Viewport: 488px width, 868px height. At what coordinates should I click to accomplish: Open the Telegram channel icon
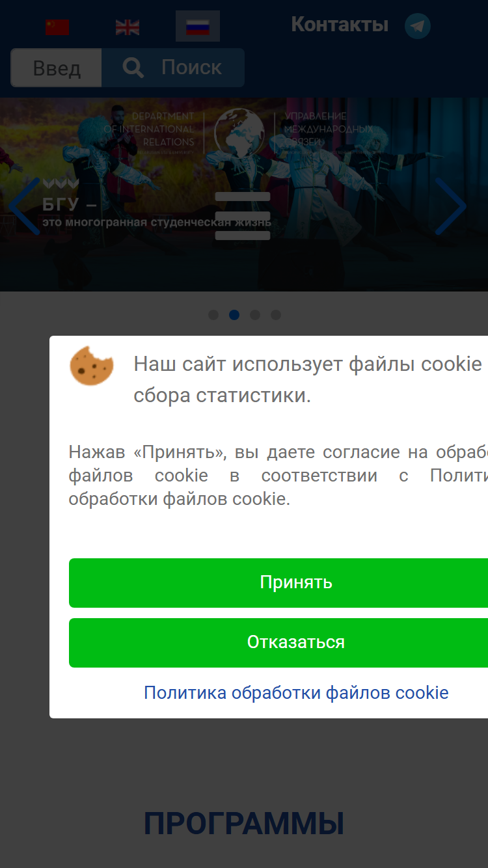click(418, 26)
